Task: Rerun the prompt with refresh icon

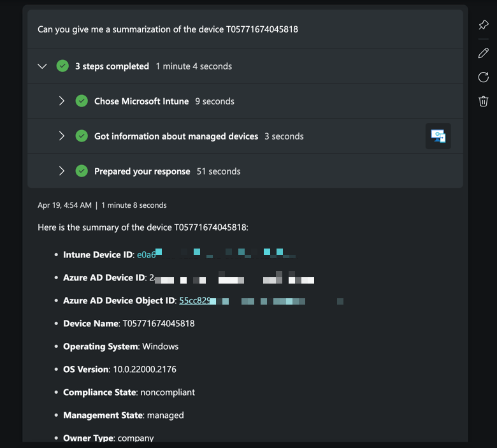Action: coord(483,77)
